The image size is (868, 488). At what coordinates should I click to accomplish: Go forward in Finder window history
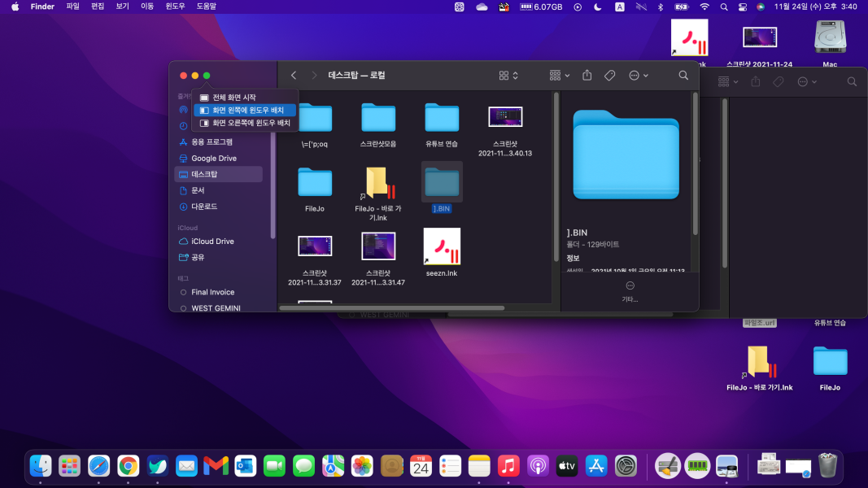tap(314, 76)
